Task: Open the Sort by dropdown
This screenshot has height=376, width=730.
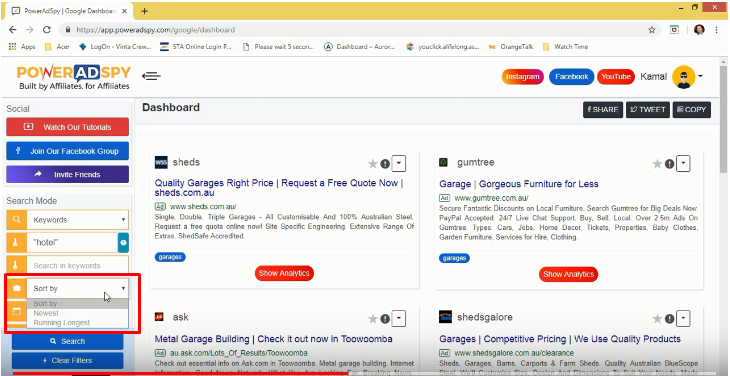Action: (77, 289)
